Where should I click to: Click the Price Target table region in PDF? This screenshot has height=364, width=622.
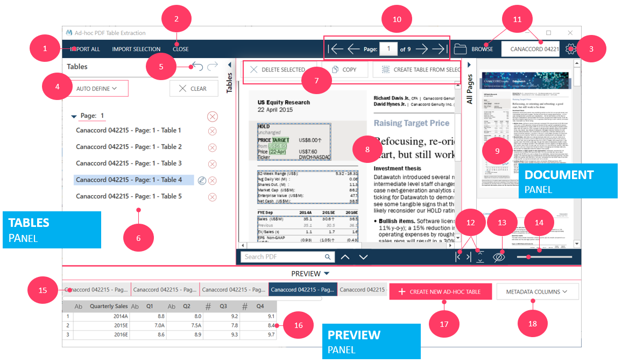(294, 141)
